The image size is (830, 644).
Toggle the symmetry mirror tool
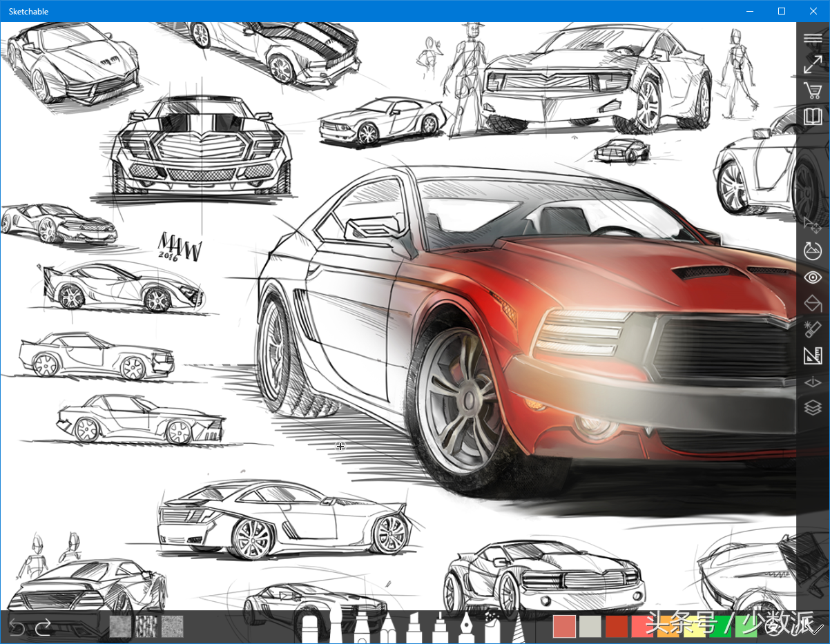click(813, 382)
